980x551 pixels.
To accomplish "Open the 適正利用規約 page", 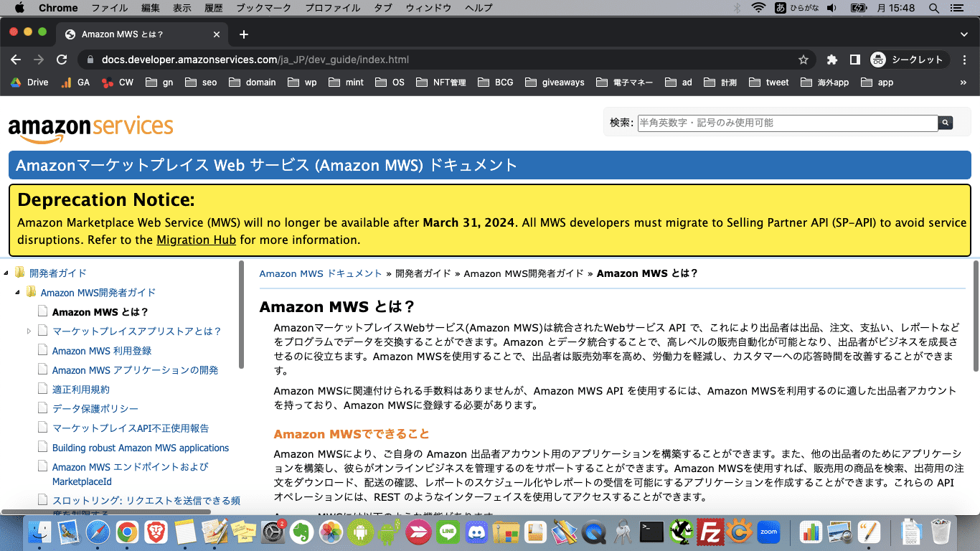I will 81,390.
